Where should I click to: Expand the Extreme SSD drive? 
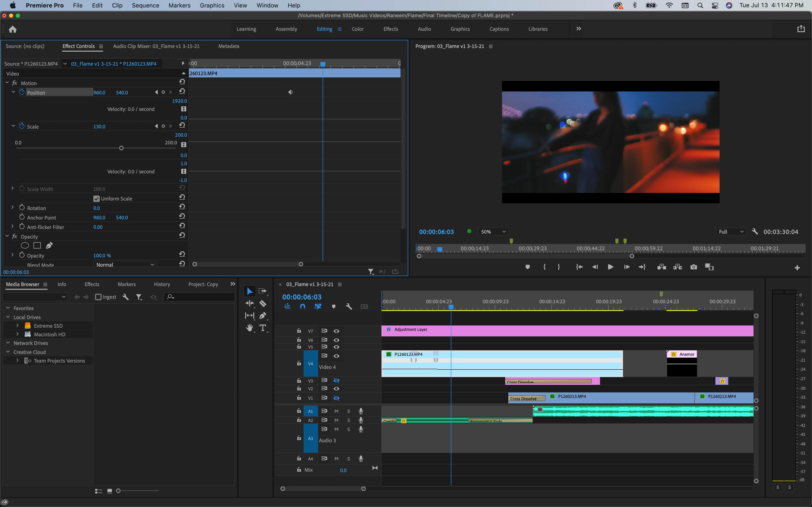tap(17, 326)
